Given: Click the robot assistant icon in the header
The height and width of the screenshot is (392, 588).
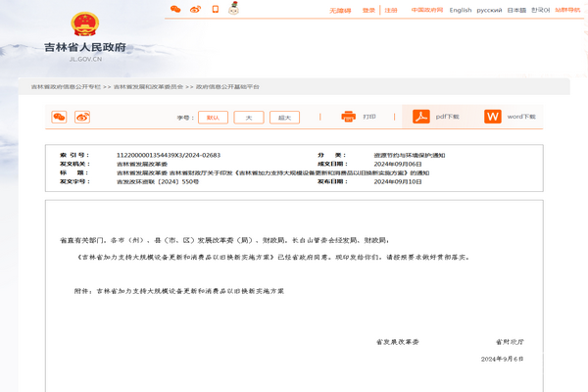Looking at the screenshot, I should (234, 10).
